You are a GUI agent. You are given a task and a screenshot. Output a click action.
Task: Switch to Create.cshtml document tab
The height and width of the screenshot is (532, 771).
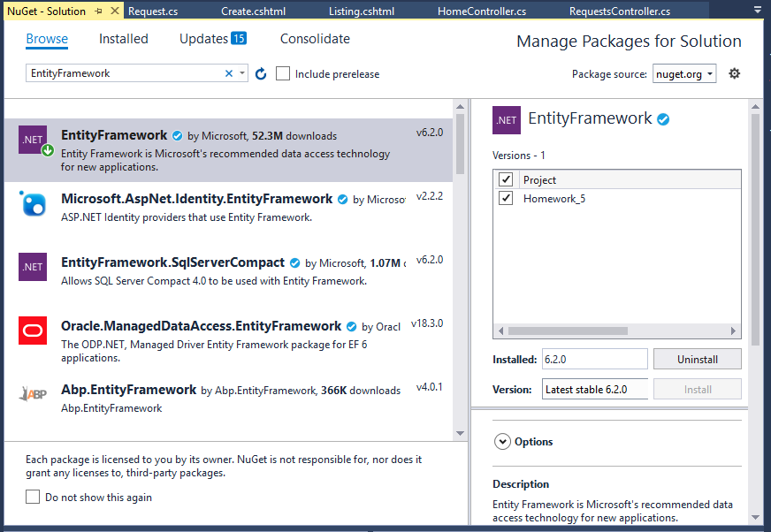[253, 11]
